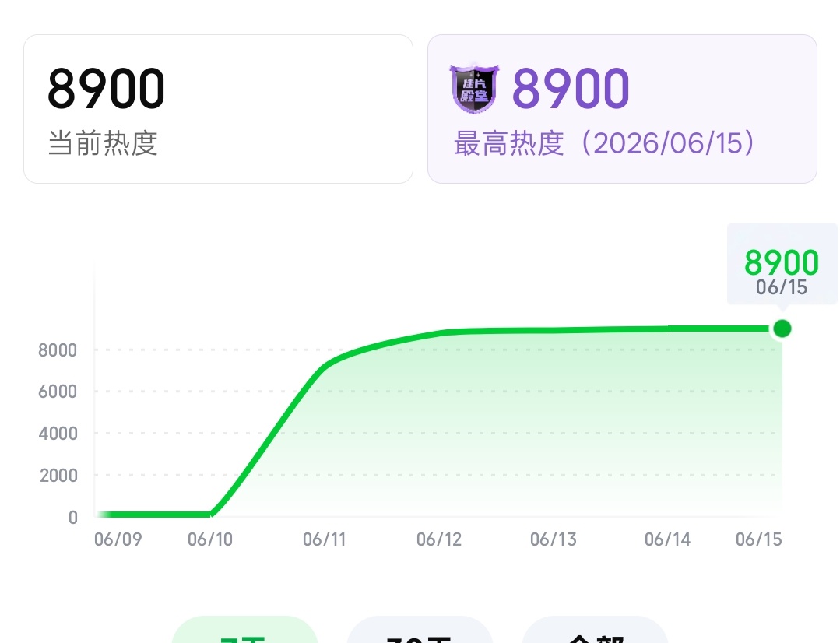
Task: Tap the 06/15 date inside the chart tooltip
Action: coord(781,288)
